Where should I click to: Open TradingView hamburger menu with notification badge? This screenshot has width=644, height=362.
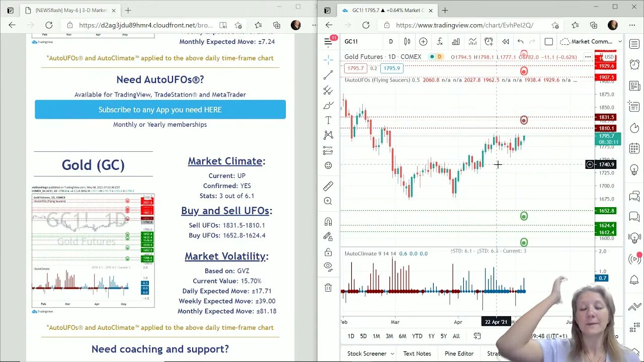(329, 41)
